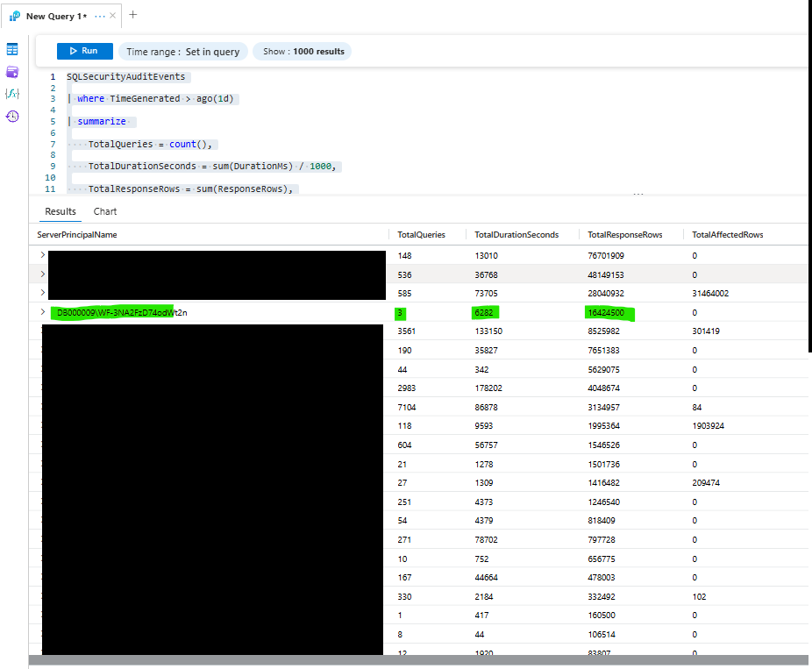Viewport: 812px width, 669px height.
Task: Select the cell value 13010
Action: (486, 256)
